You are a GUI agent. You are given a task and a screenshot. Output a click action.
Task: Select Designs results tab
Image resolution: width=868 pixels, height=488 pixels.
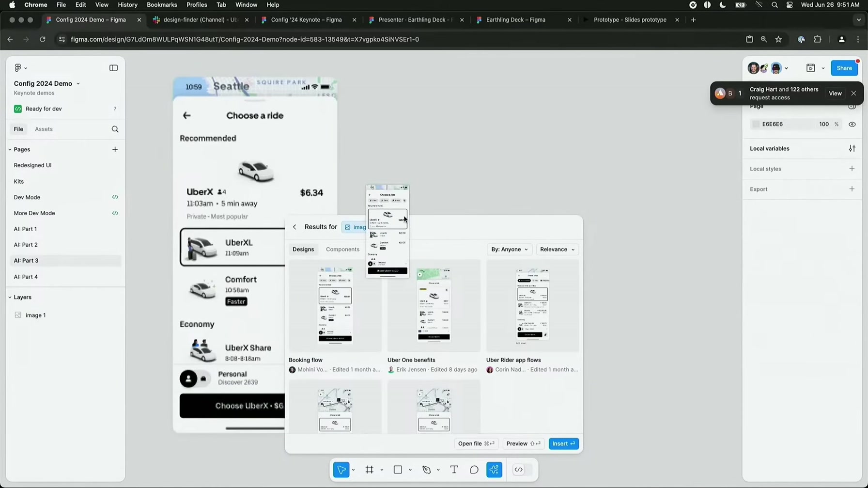pos(303,249)
